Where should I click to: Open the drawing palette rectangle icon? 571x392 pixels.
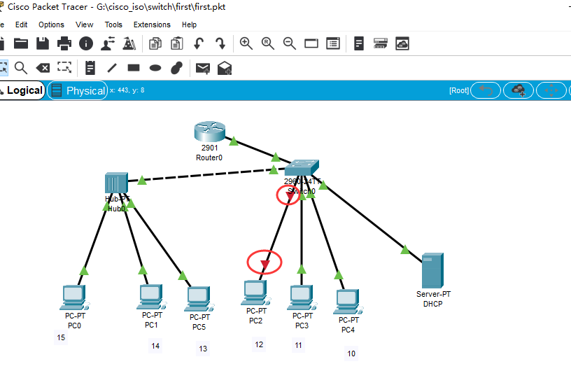pyautogui.click(x=311, y=43)
